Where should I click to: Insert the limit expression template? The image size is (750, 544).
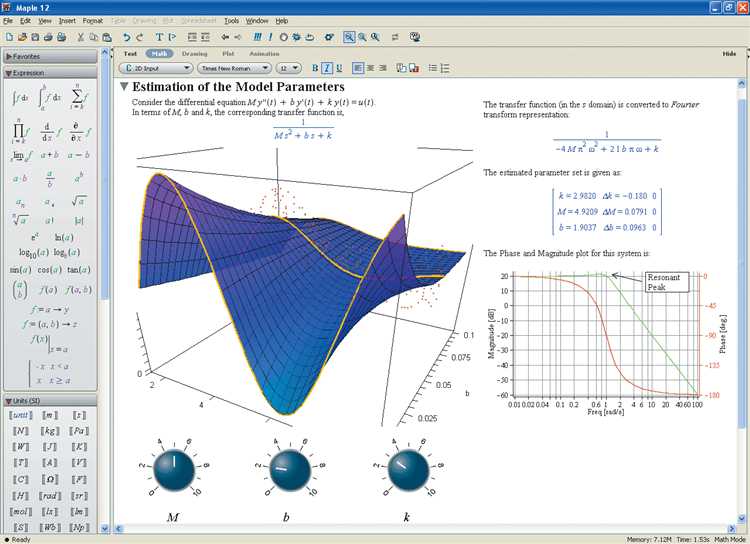coord(20,155)
